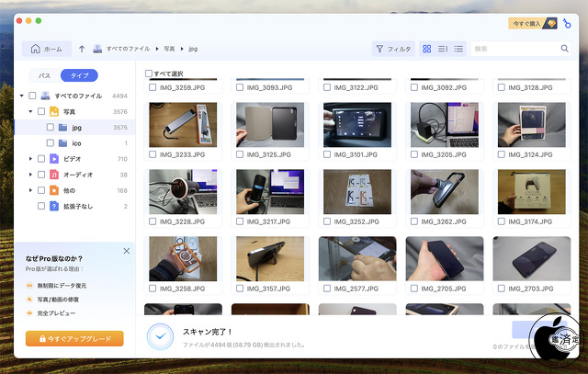The width and height of the screenshot is (588, 374).
Task: Tick checkbox for IMG_2705.JPG
Action: [414, 289]
